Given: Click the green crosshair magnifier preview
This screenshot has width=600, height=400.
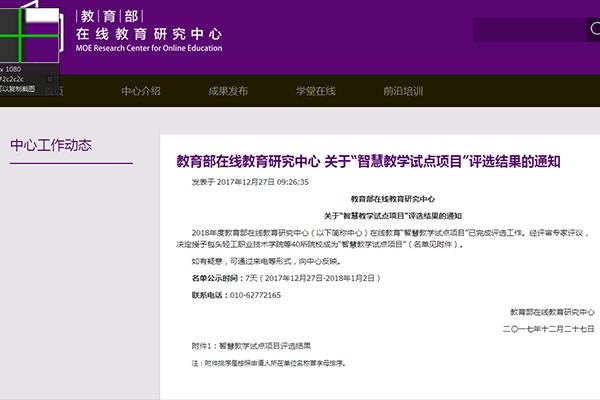Looking at the screenshot, I should tap(32, 34).
